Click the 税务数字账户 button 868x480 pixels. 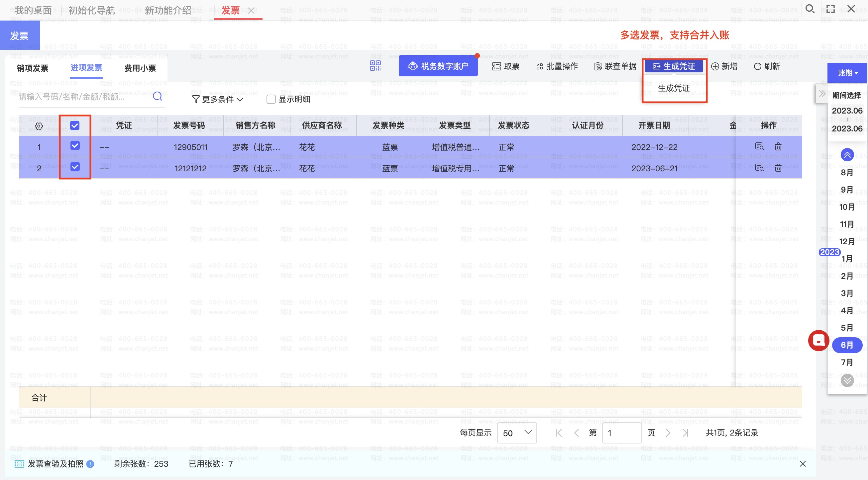click(x=438, y=66)
